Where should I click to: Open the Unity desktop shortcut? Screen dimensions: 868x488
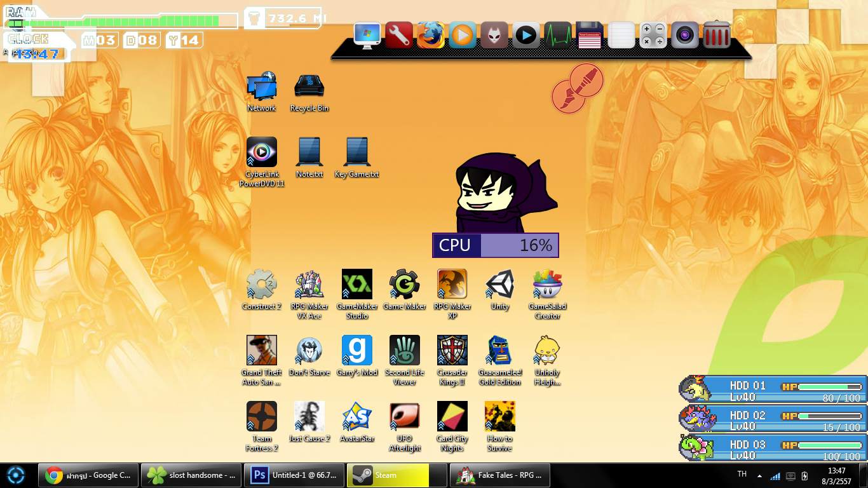[500, 290]
